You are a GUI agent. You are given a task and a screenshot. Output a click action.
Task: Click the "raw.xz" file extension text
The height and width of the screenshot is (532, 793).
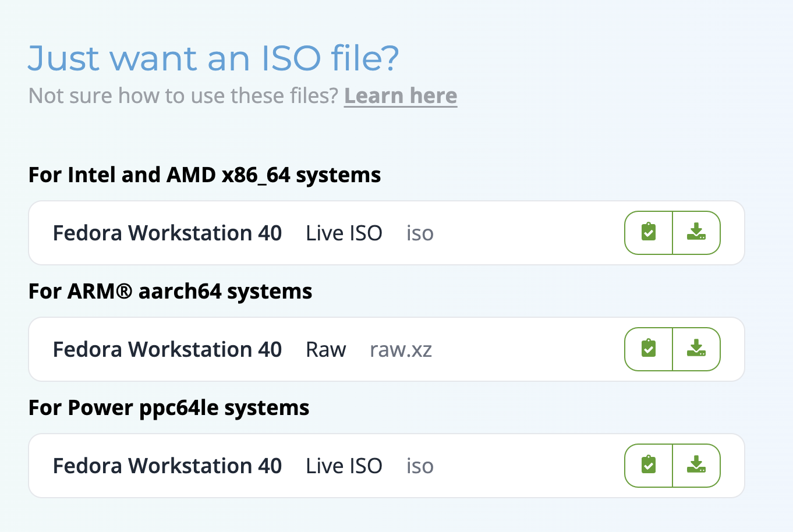coord(401,349)
